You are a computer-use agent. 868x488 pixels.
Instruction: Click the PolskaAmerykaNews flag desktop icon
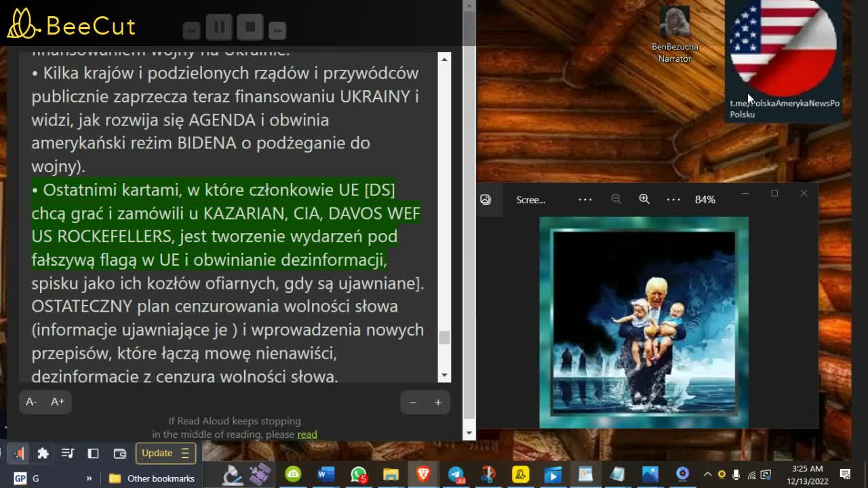[783, 60]
